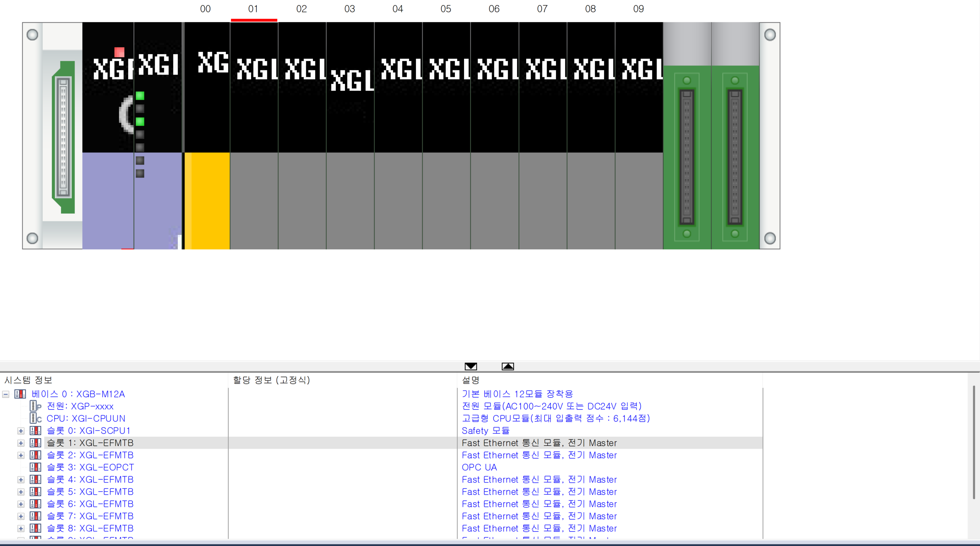980x546 pixels.
Task: Expand 슬롯 0: XGI-SCPU1 node
Action: (21, 431)
